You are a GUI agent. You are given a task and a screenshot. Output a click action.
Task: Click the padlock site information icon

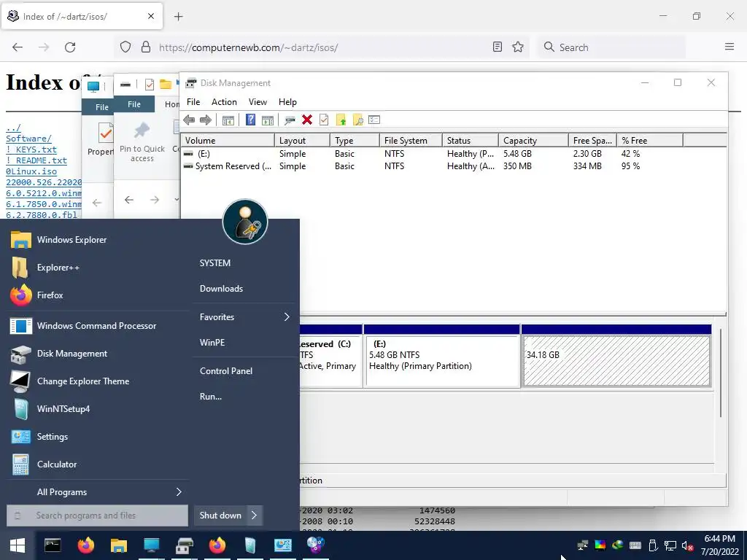click(x=146, y=47)
